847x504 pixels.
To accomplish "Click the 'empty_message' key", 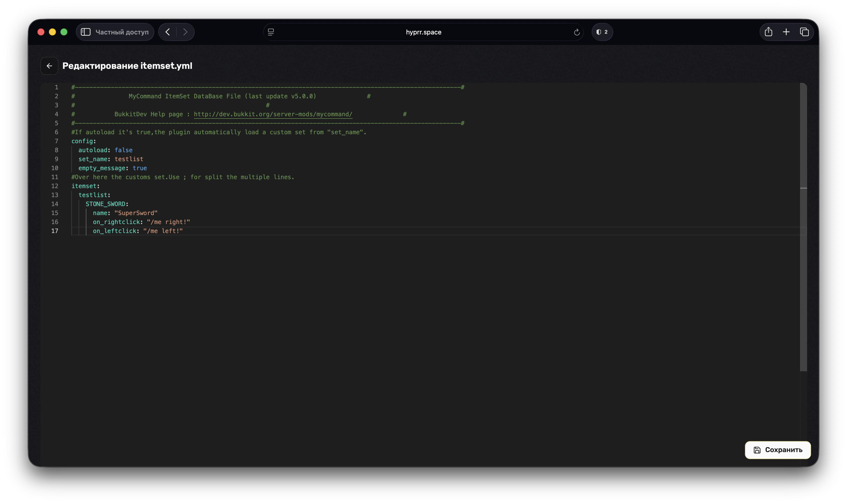I will [x=102, y=168].
